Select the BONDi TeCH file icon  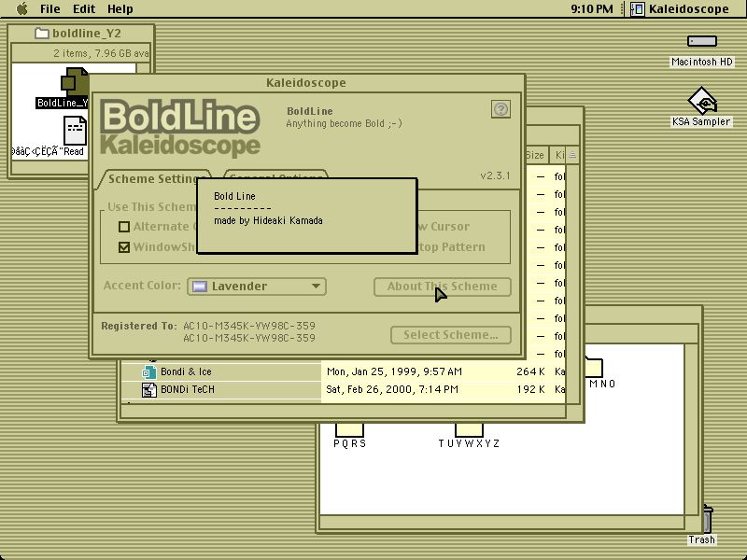pyautogui.click(x=149, y=390)
